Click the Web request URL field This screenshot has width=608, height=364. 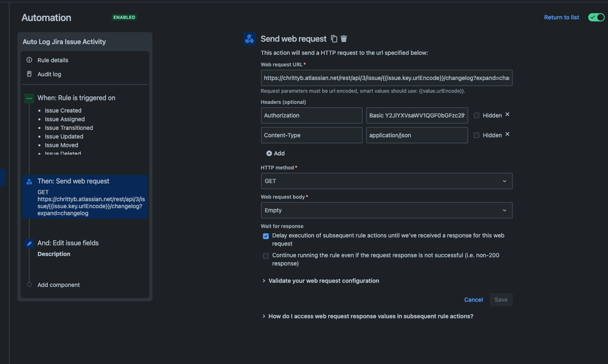[386, 78]
